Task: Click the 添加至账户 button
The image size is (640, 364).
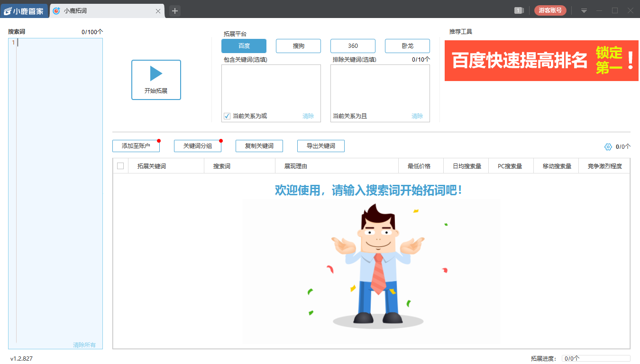Action: [136, 146]
